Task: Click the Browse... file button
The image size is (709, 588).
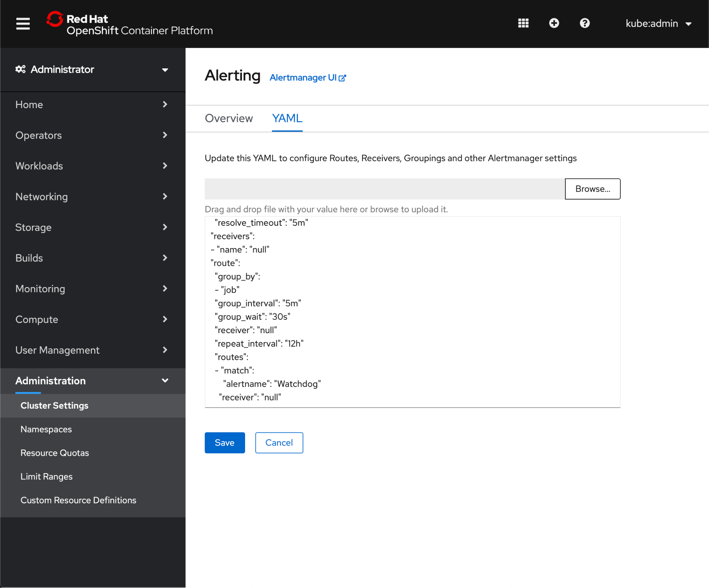Action: tap(592, 189)
